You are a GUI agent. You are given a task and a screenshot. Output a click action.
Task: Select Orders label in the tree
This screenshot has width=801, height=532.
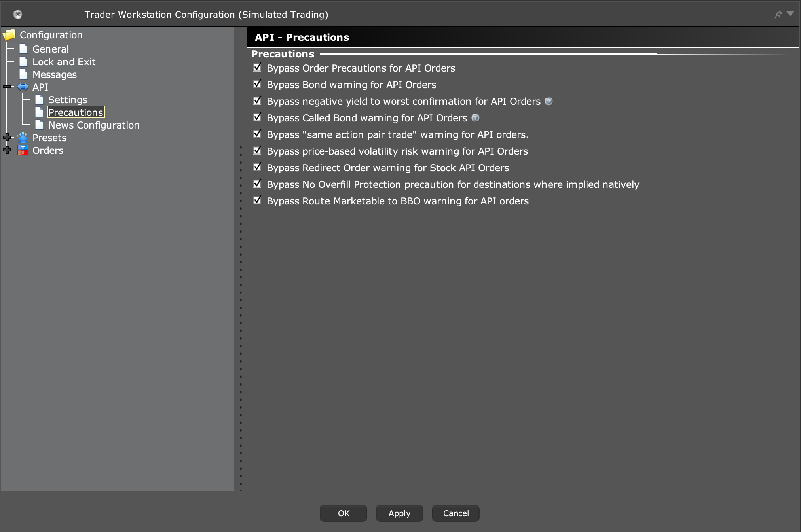pos(48,150)
